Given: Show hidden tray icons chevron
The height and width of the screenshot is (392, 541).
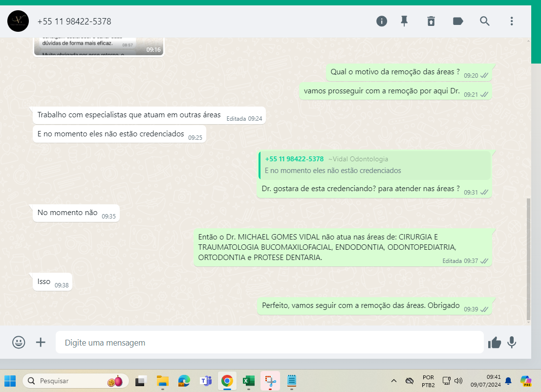Looking at the screenshot, I should click(394, 381).
